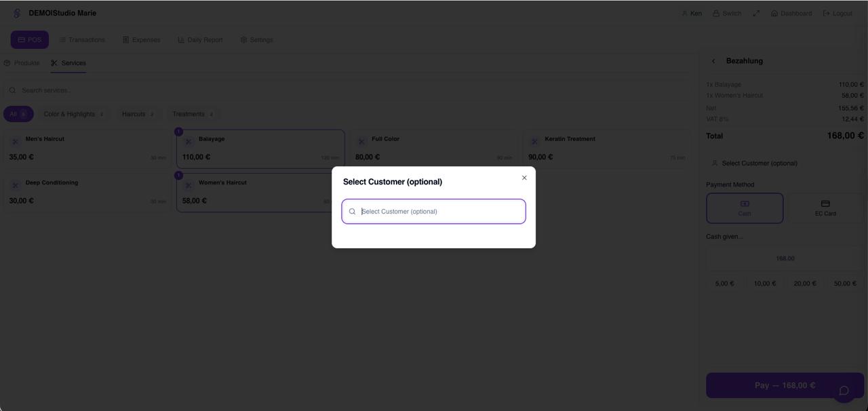
Task: Click the Women's Haircut quantity badge
Action: [x=178, y=175]
